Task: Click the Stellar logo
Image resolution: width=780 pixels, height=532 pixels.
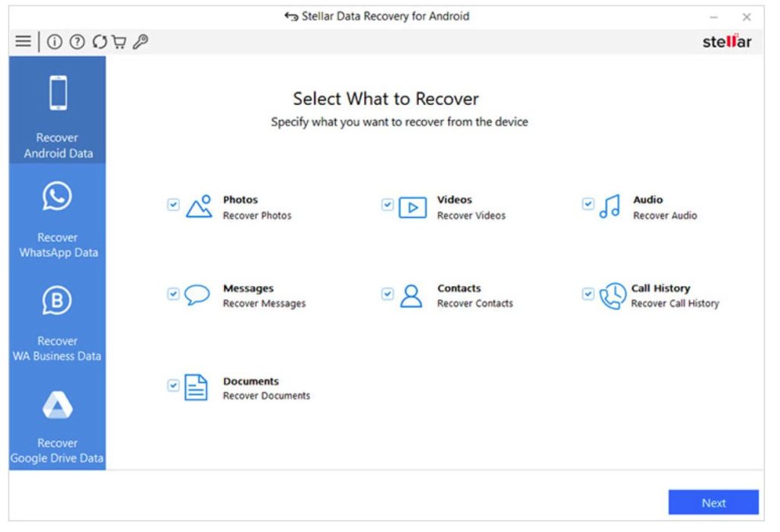Action: click(726, 42)
